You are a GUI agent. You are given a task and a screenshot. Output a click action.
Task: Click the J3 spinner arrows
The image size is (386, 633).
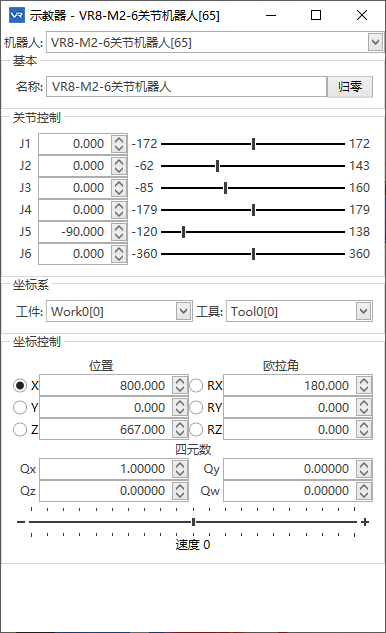click(x=119, y=188)
